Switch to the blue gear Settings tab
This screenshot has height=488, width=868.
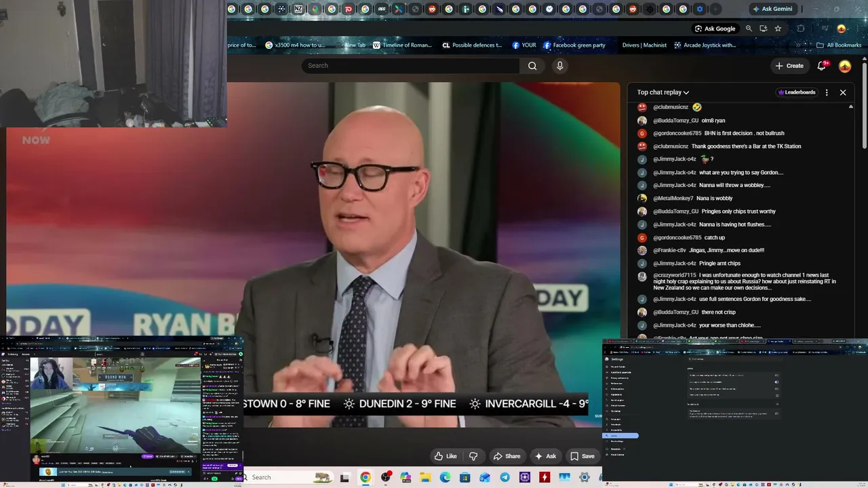pos(700,9)
